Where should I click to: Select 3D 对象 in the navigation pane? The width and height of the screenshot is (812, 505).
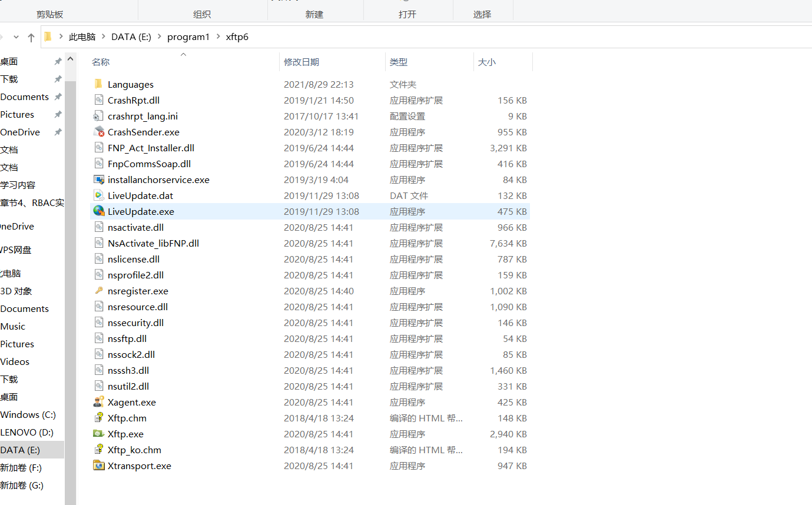coord(16,291)
